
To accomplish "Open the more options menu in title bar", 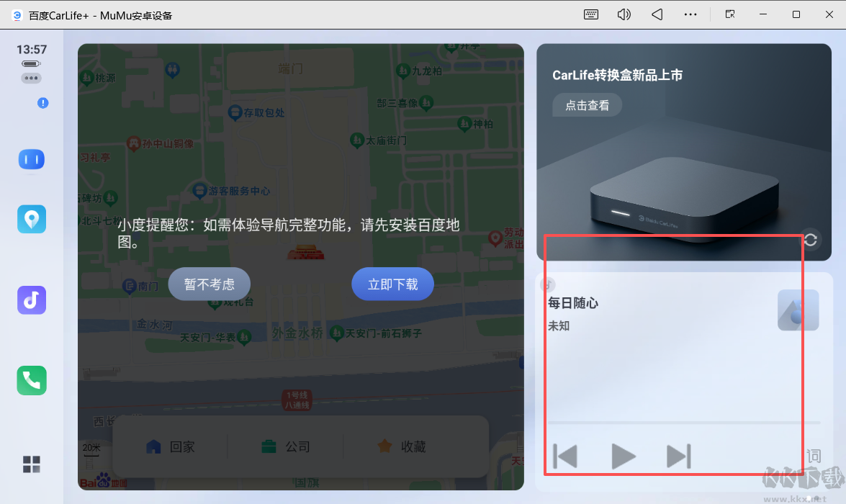I will click(690, 14).
